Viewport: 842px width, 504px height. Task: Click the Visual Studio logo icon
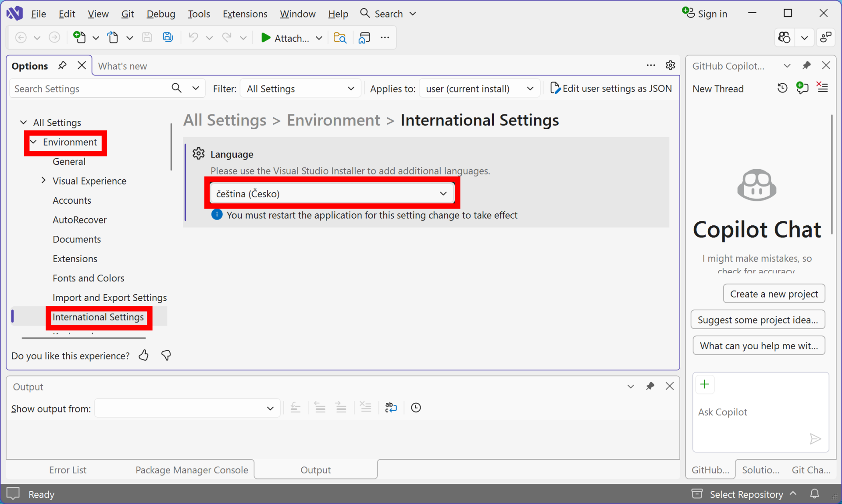14,13
